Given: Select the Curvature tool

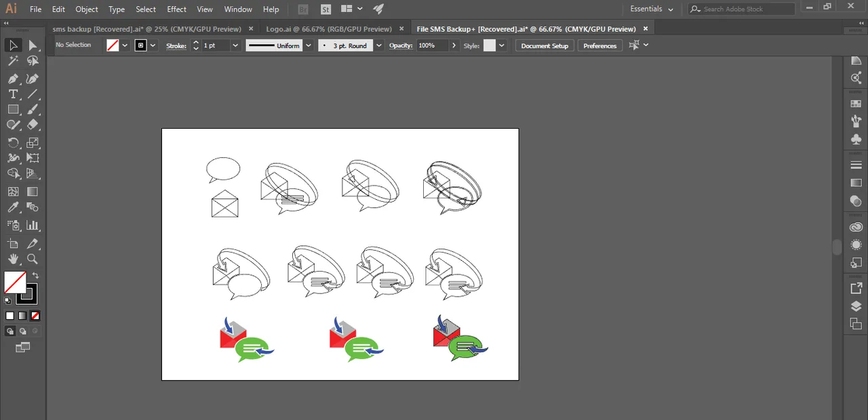Looking at the screenshot, I should [x=33, y=79].
